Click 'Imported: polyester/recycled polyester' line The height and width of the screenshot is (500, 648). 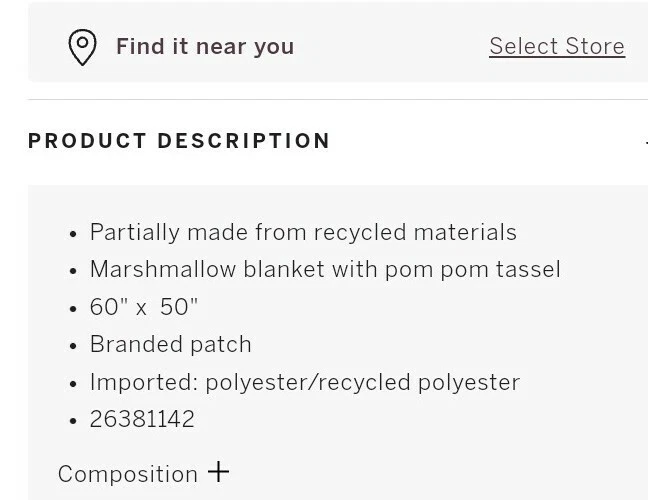click(305, 382)
